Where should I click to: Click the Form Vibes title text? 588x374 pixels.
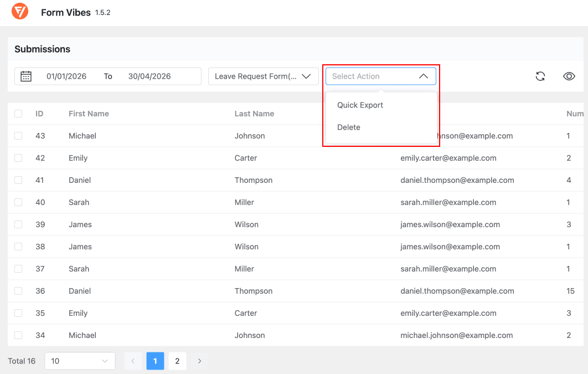click(x=66, y=12)
